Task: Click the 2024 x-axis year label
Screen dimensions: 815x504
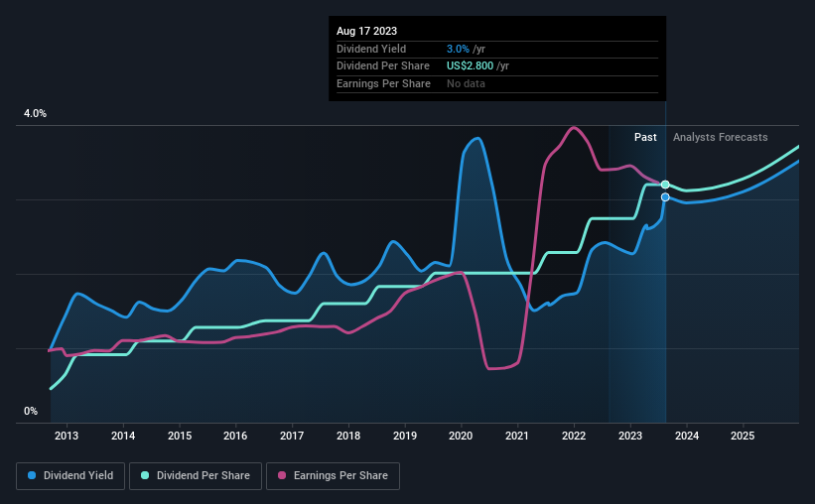Action: (x=687, y=436)
